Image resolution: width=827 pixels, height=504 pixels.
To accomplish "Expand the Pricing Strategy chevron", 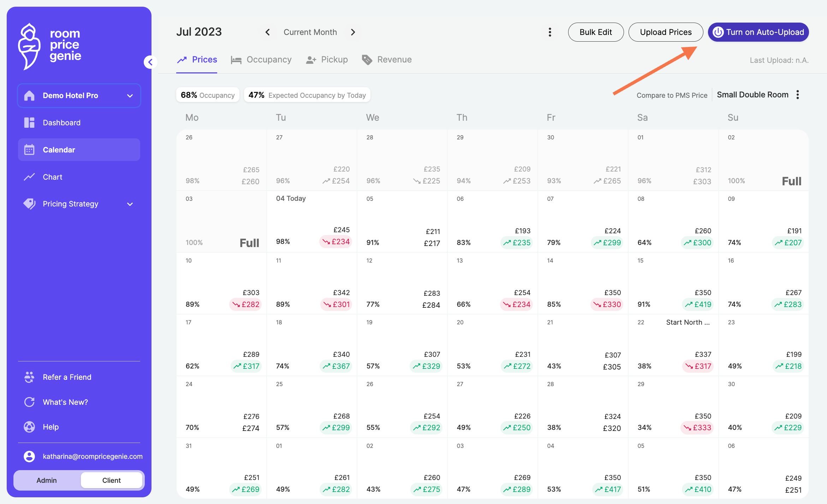I will [x=130, y=204].
